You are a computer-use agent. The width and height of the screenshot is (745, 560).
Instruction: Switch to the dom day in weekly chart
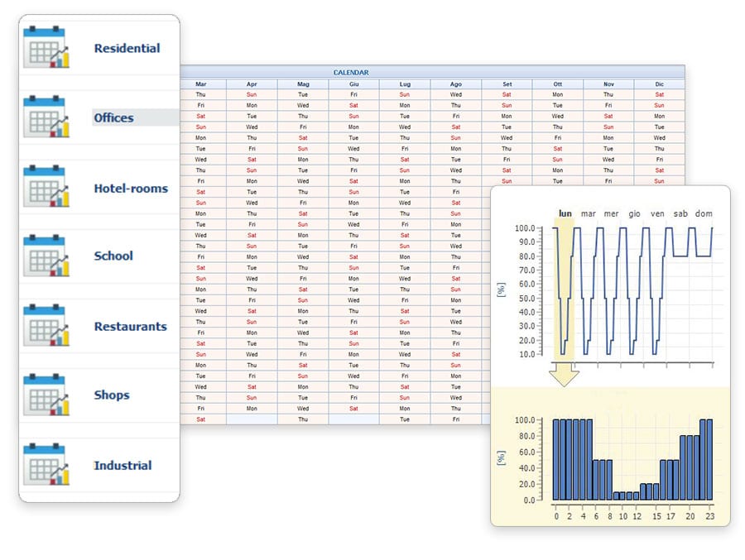click(704, 213)
